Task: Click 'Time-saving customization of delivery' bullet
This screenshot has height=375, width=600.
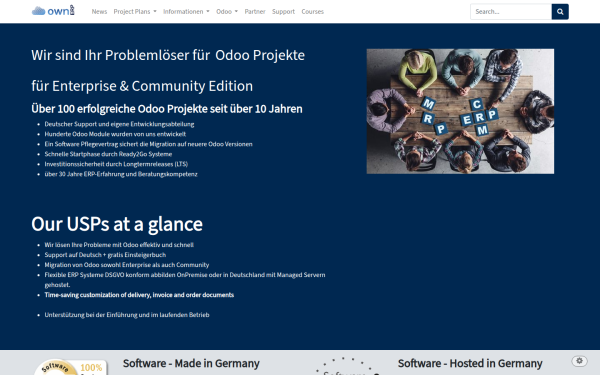Action: point(139,295)
